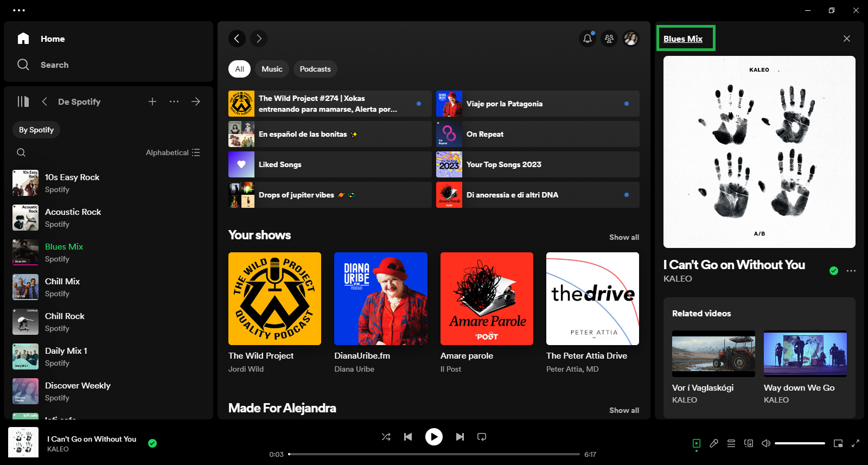This screenshot has width=868, height=465.
Task: Play the current track
Action: coord(434,437)
